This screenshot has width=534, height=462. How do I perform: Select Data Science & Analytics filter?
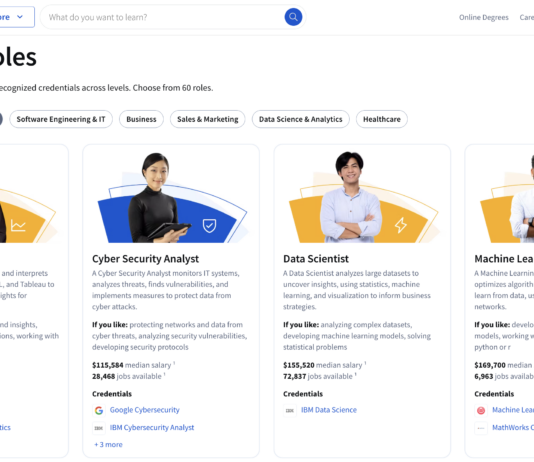click(x=301, y=119)
